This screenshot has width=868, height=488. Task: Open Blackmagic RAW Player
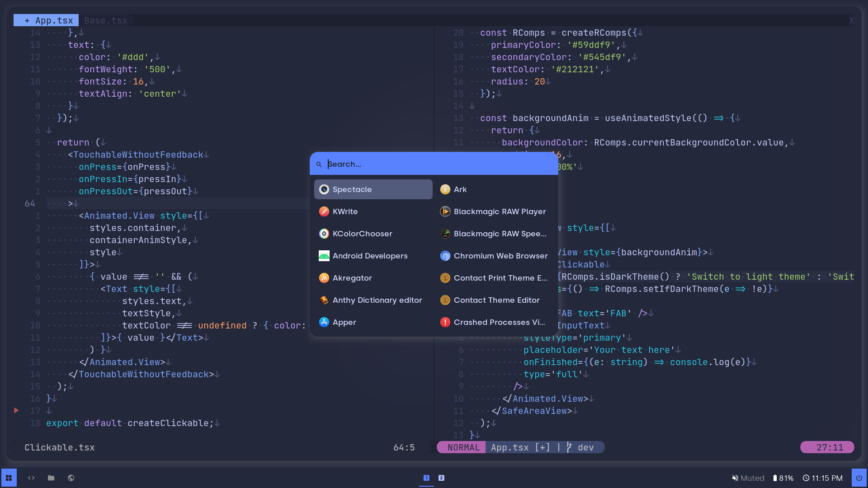click(x=499, y=211)
